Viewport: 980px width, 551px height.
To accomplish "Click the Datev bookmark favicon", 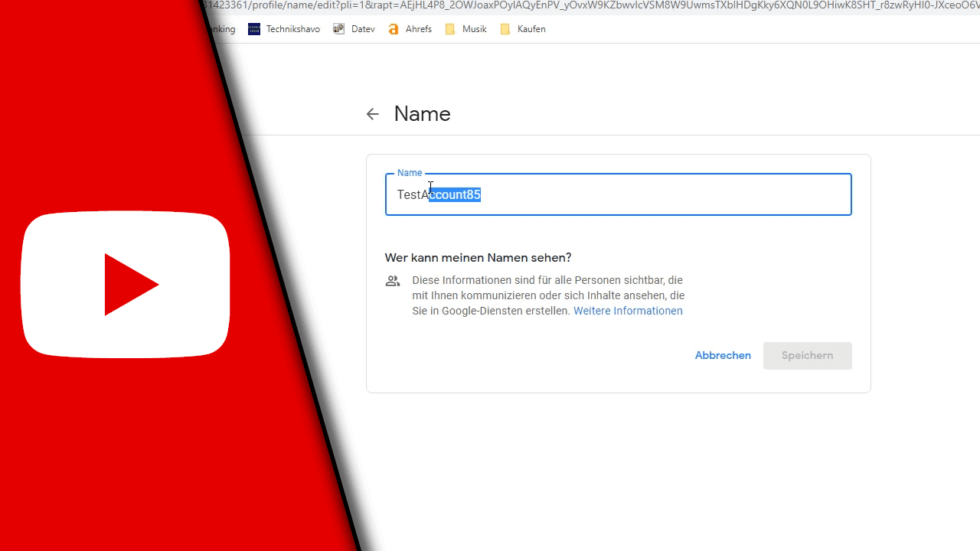I will click(339, 29).
